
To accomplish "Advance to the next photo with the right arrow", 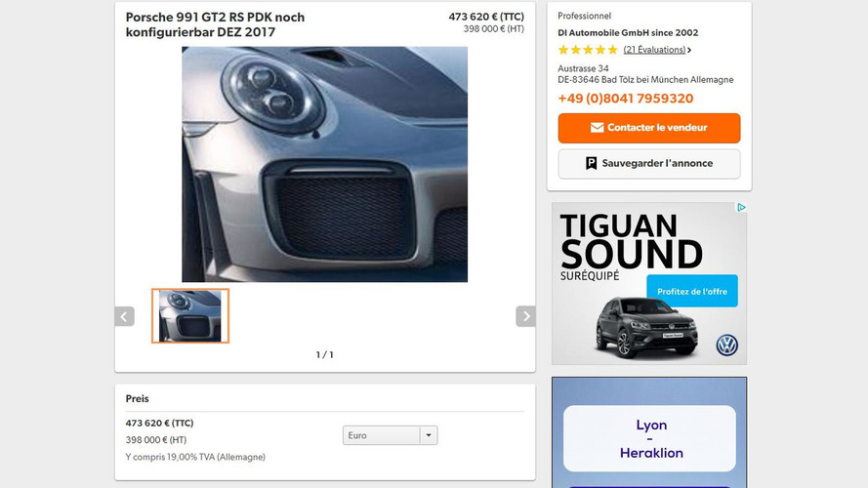I will point(526,316).
